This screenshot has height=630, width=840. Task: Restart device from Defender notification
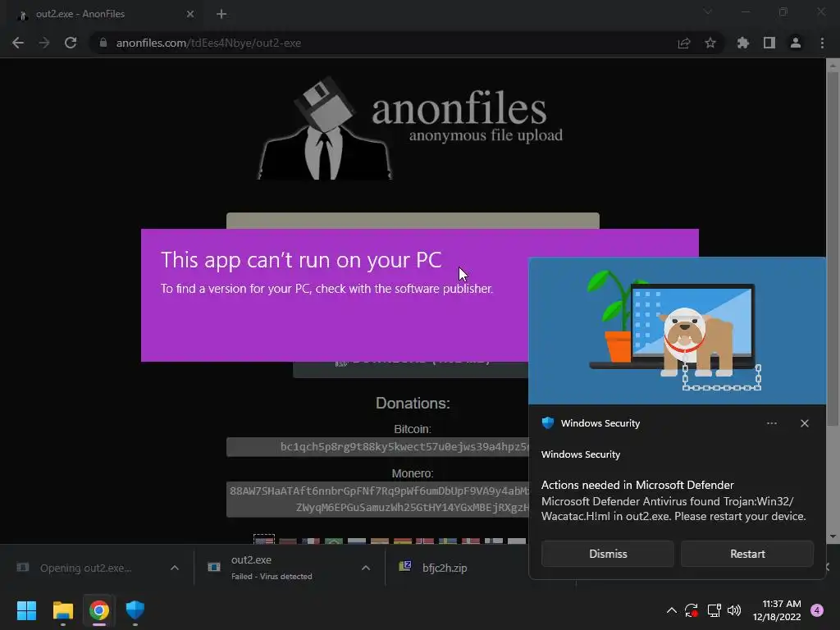tap(747, 554)
